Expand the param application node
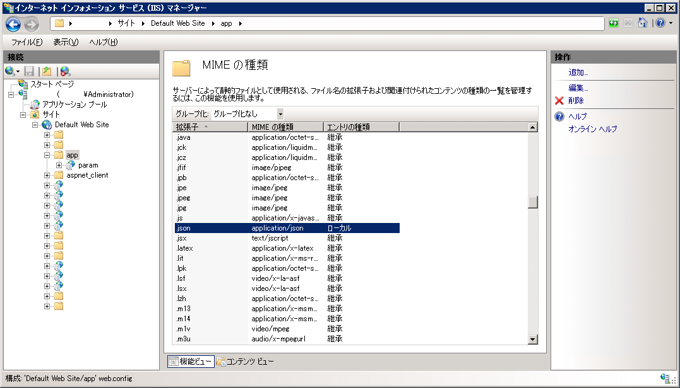680x388 pixels. (59, 165)
